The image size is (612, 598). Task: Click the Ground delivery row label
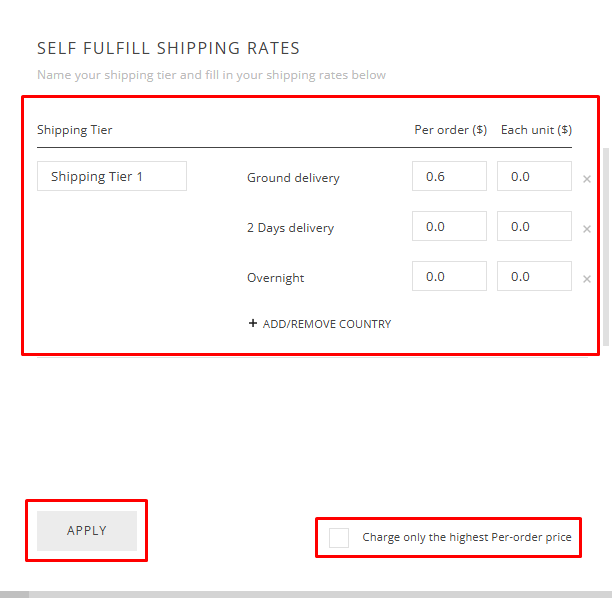coord(293,178)
